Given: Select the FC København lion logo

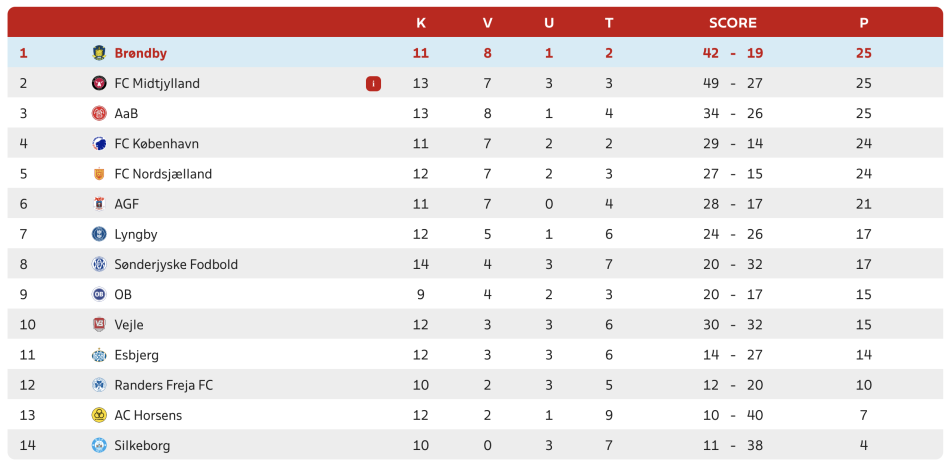Looking at the screenshot, I should click(x=99, y=144).
